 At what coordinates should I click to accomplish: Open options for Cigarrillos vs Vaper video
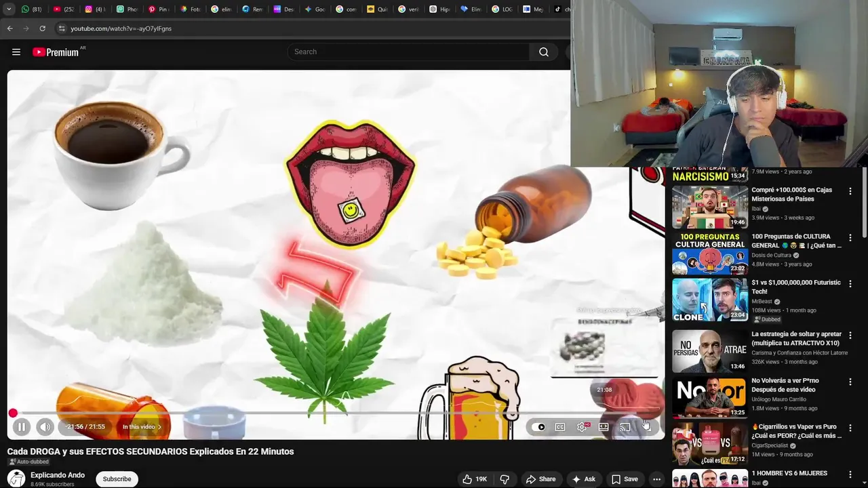tap(850, 428)
